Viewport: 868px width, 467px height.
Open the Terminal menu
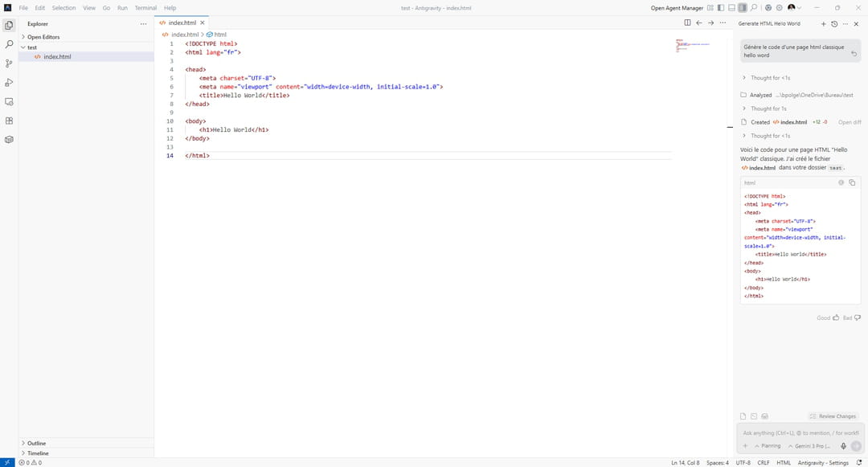(x=145, y=8)
